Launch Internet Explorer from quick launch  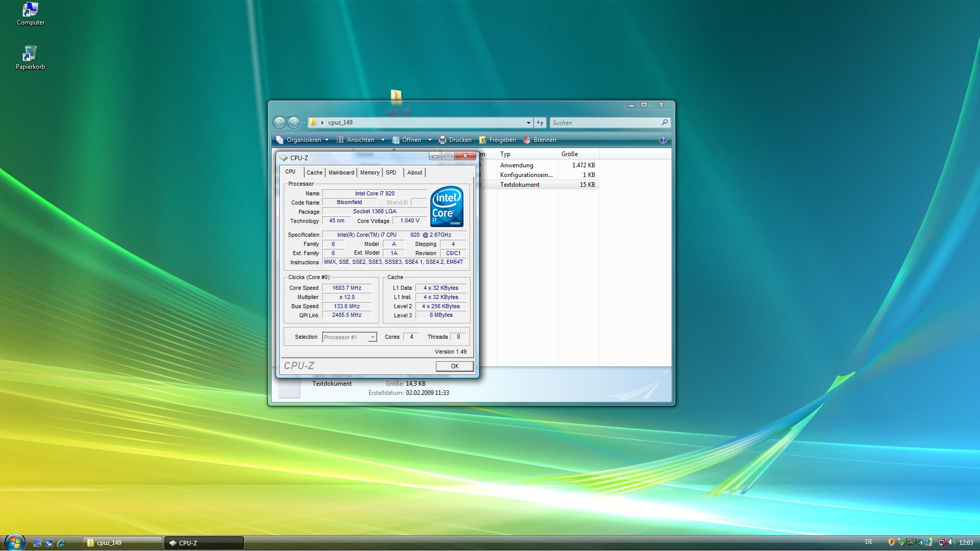click(x=61, y=543)
